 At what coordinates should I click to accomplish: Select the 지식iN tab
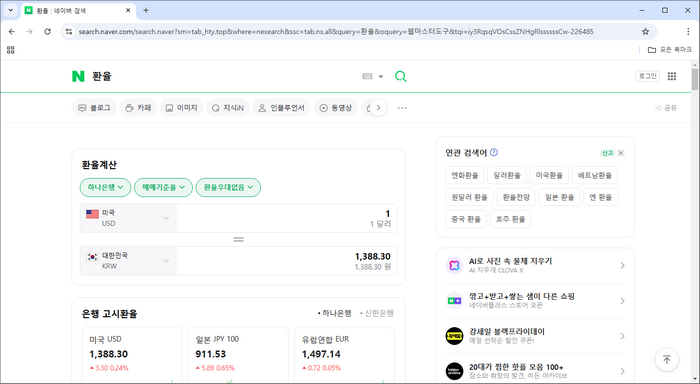tap(228, 108)
